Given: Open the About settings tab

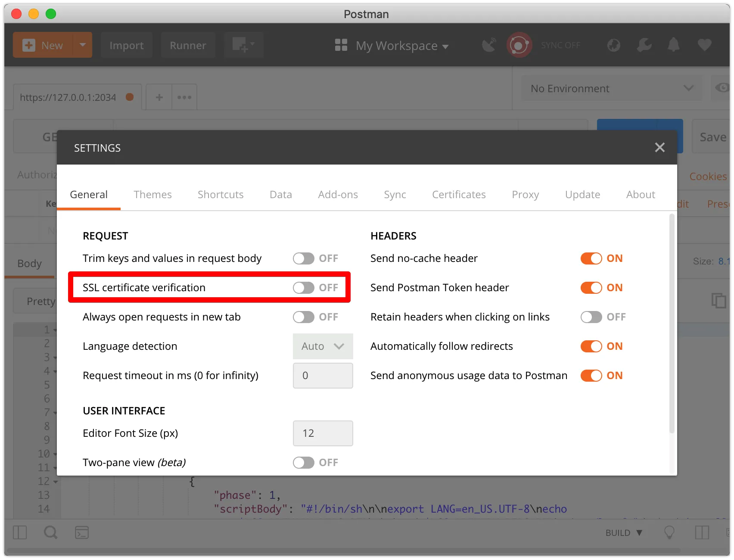Looking at the screenshot, I should [641, 195].
